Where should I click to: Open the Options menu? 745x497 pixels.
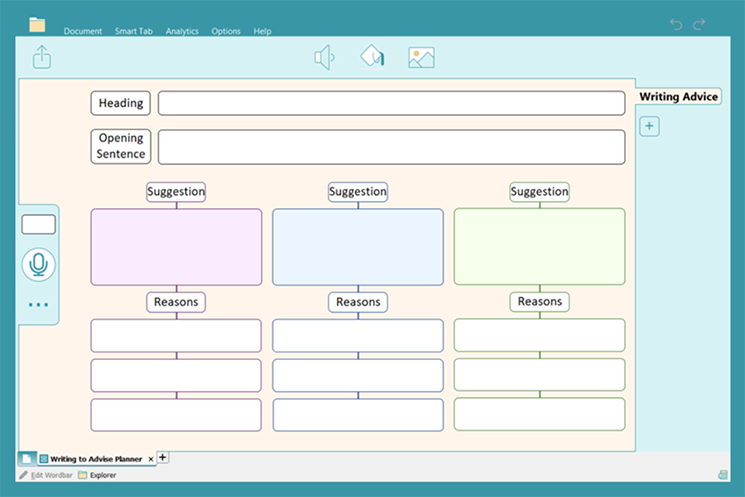pos(226,31)
